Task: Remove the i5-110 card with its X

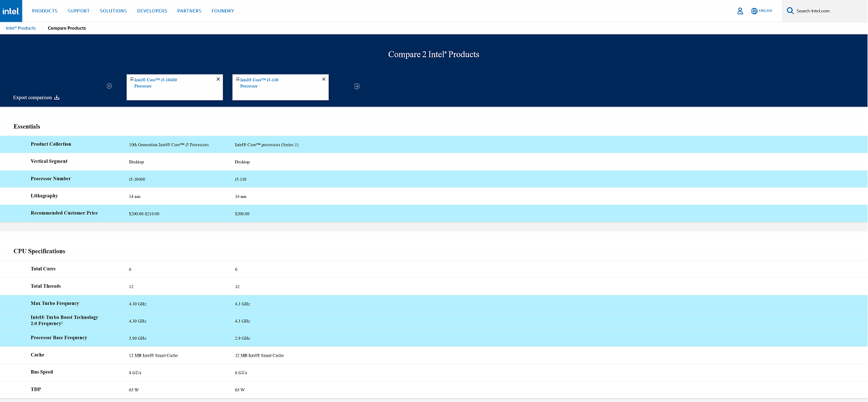Action: pyautogui.click(x=324, y=79)
